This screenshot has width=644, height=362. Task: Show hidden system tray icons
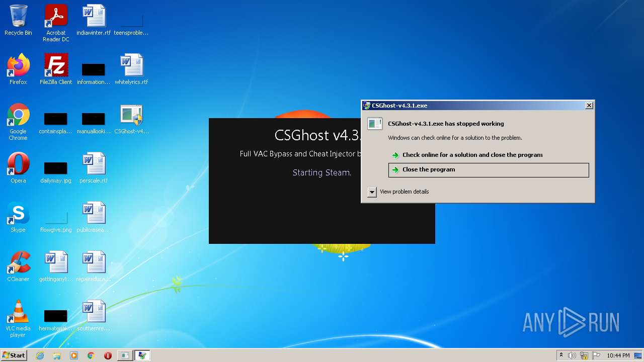561,355
